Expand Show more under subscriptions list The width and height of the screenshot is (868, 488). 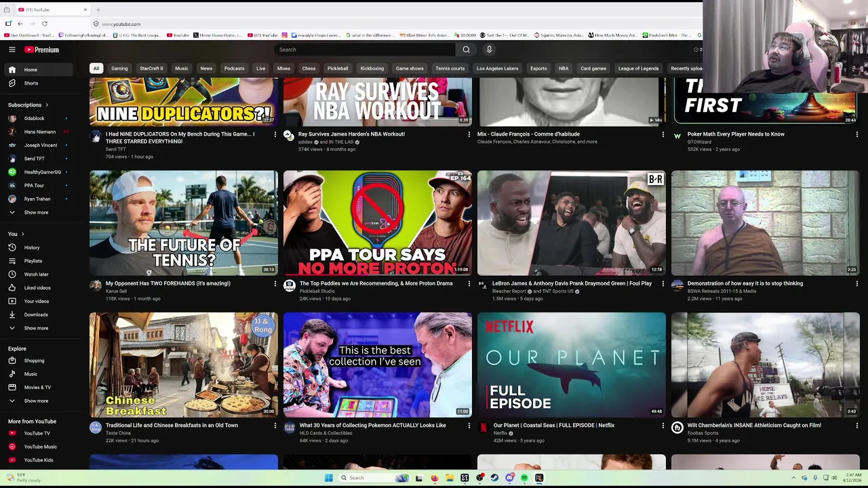(39, 213)
